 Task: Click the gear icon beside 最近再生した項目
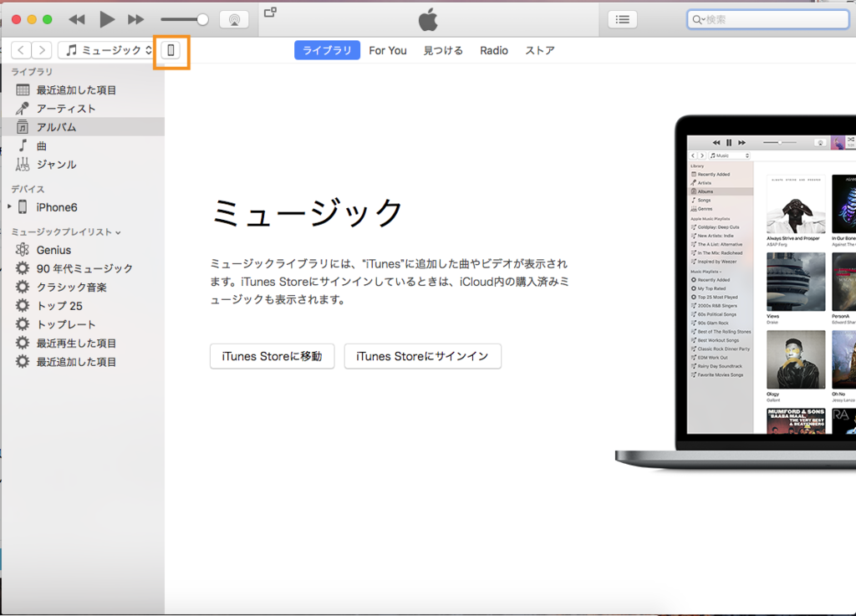point(23,344)
